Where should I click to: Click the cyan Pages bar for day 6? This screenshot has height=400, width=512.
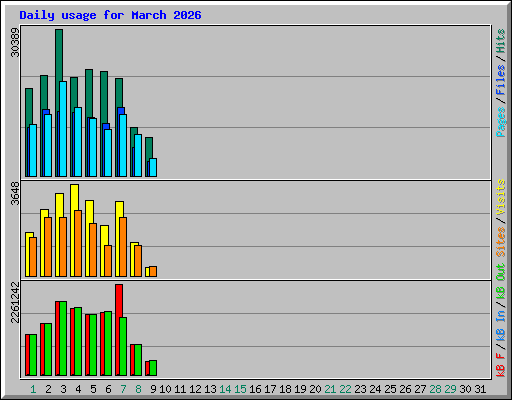(x=108, y=153)
